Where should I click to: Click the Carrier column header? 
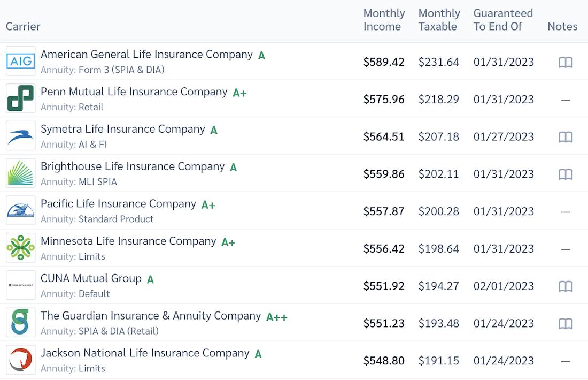point(23,26)
